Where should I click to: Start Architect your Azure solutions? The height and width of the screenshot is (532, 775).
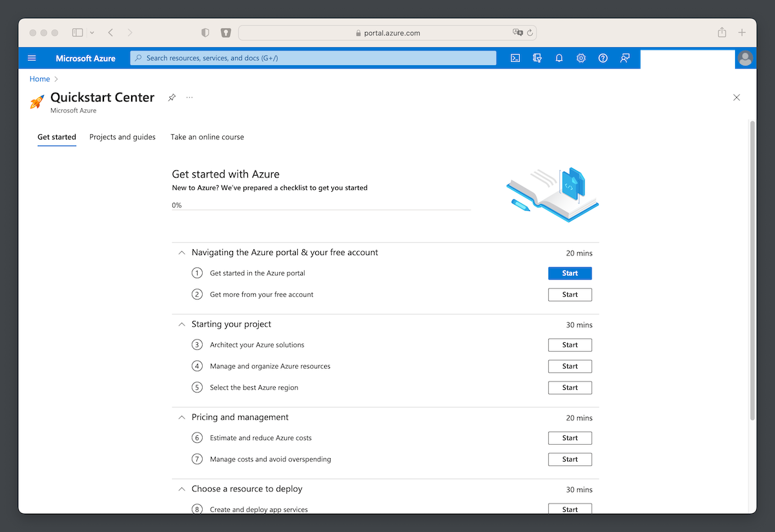[570, 345]
